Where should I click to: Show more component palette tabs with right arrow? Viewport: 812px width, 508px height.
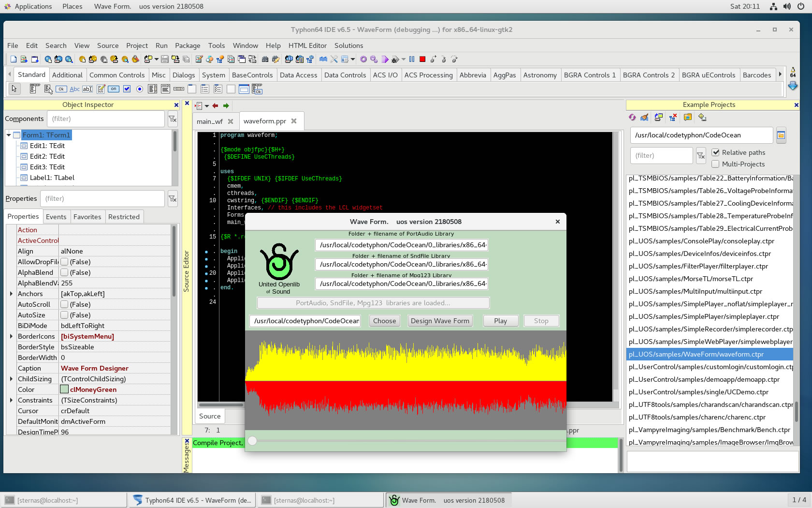780,75
